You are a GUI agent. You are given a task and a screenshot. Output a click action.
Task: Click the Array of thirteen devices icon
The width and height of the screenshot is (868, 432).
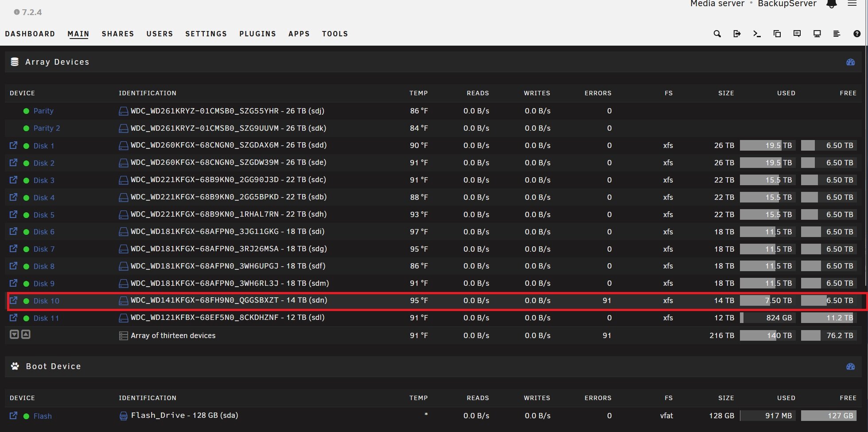[123, 336]
